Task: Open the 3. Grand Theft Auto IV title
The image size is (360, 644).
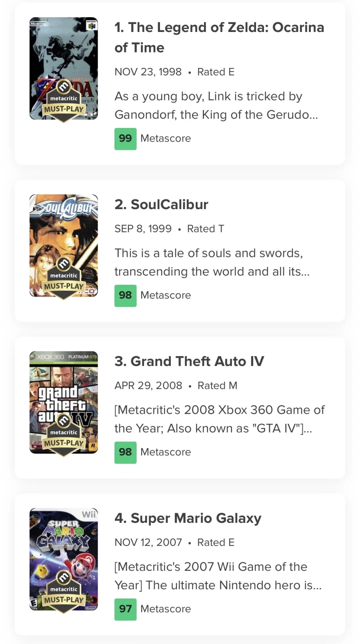Action: [189, 361]
